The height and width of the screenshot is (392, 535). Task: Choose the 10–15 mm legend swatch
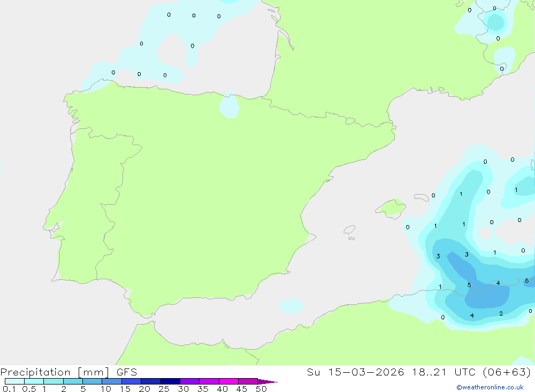tap(112, 381)
